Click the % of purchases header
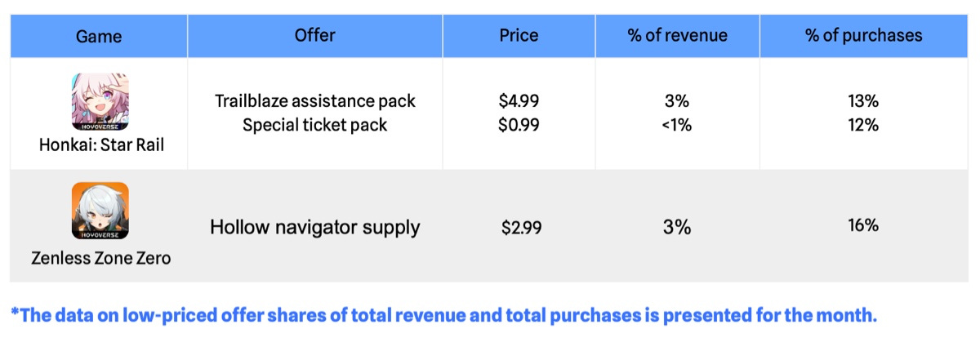The width and height of the screenshot is (980, 347). click(863, 36)
